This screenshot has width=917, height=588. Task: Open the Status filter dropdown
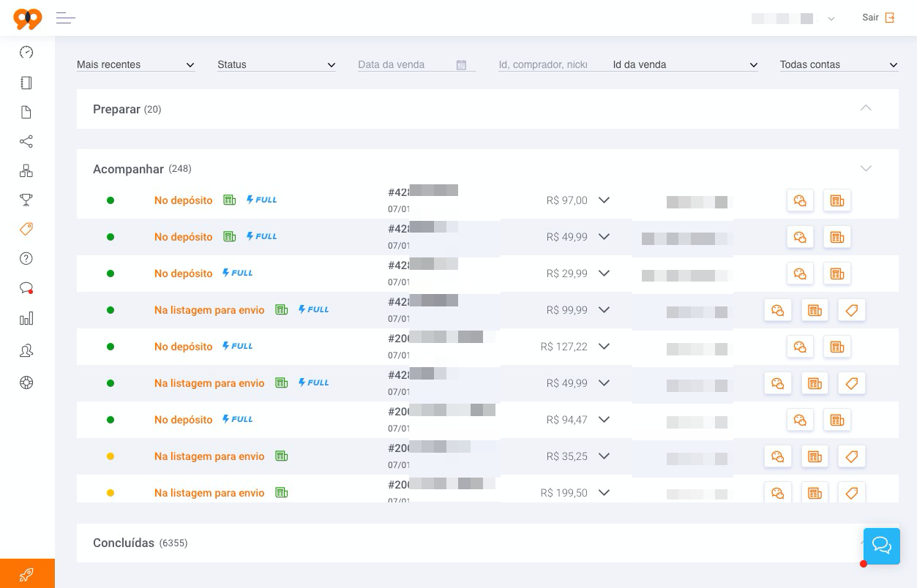(277, 64)
